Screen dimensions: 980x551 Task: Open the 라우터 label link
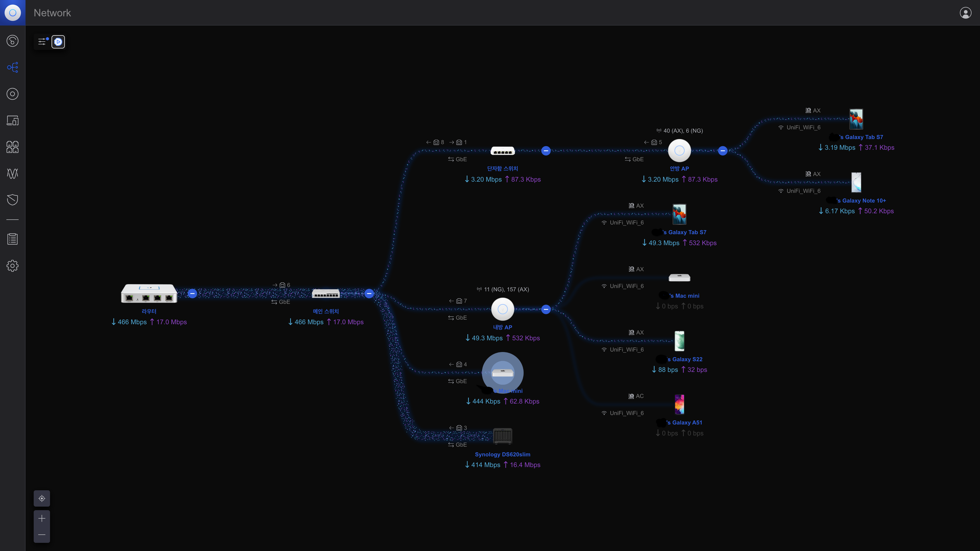[x=149, y=311]
